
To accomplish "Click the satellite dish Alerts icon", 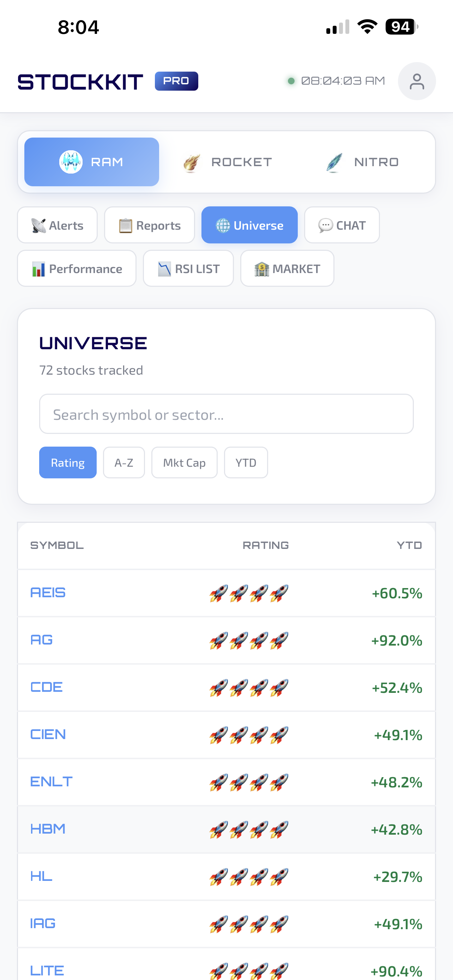I will 38,224.
